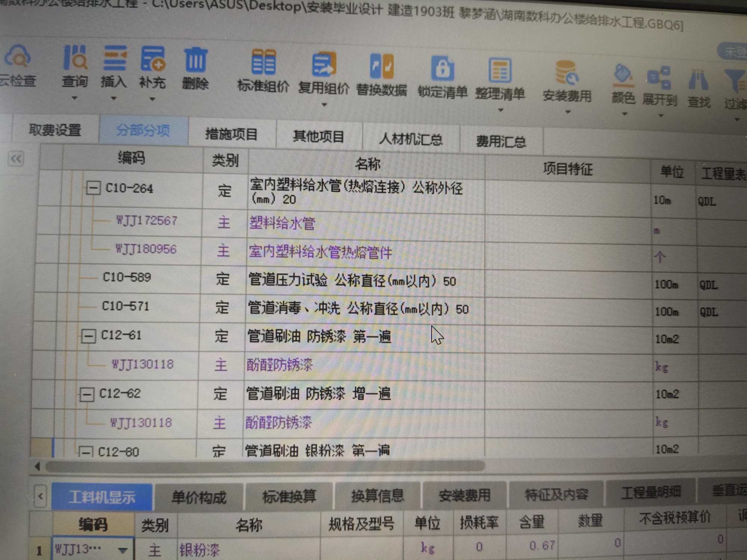Switch to 取费设置 tab
The width and height of the screenshot is (747, 560).
tap(55, 130)
